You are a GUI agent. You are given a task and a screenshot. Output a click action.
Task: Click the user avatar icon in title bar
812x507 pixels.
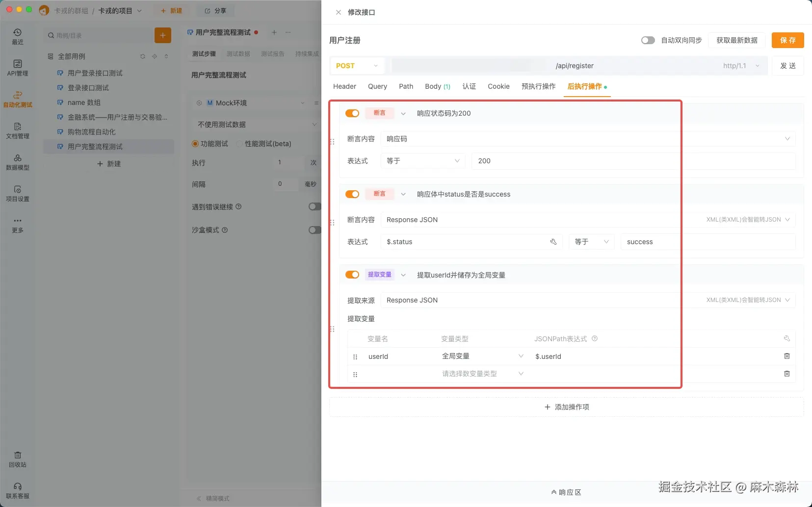(x=44, y=10)
